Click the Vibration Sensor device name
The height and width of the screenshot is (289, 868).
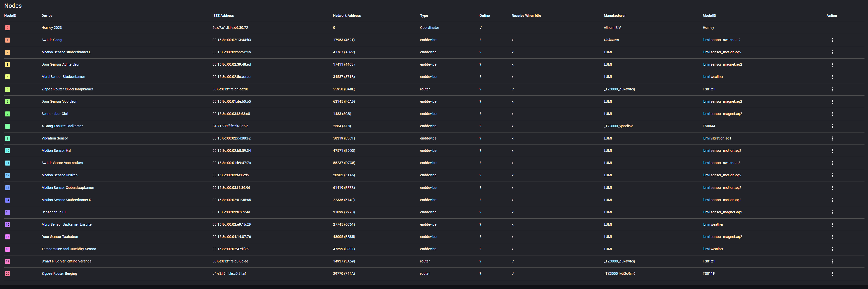[x=55, y=138]
